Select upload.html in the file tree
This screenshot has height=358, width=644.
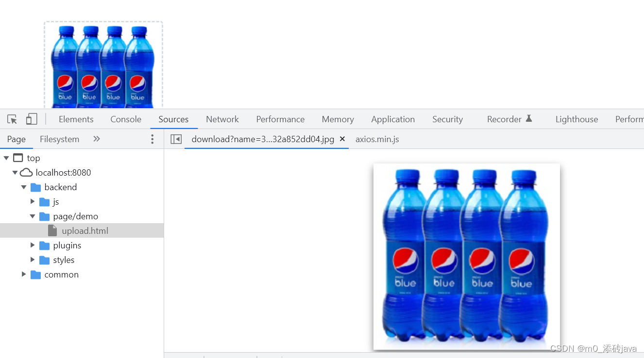(82, 231)
